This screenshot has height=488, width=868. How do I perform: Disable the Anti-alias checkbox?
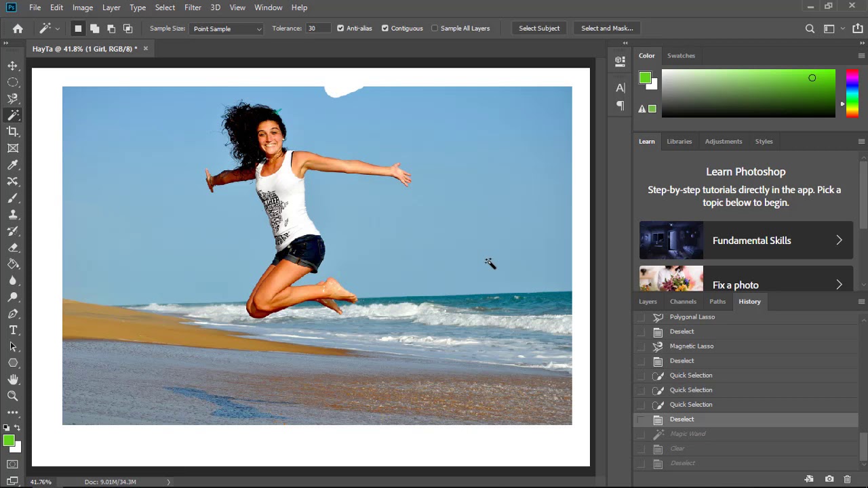[x=340, y=28]
